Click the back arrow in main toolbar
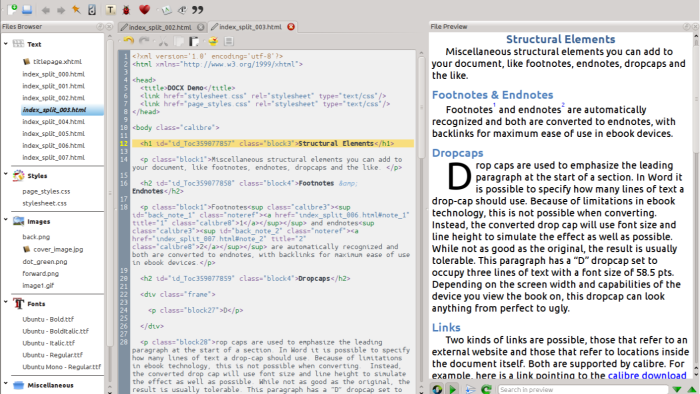Screen dimensions: 700x394 [x=46, y=10]
